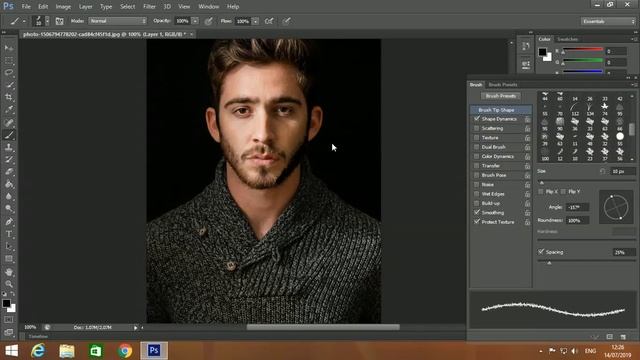Toggle Quick Mask mode icon

(x=9, y=320)
